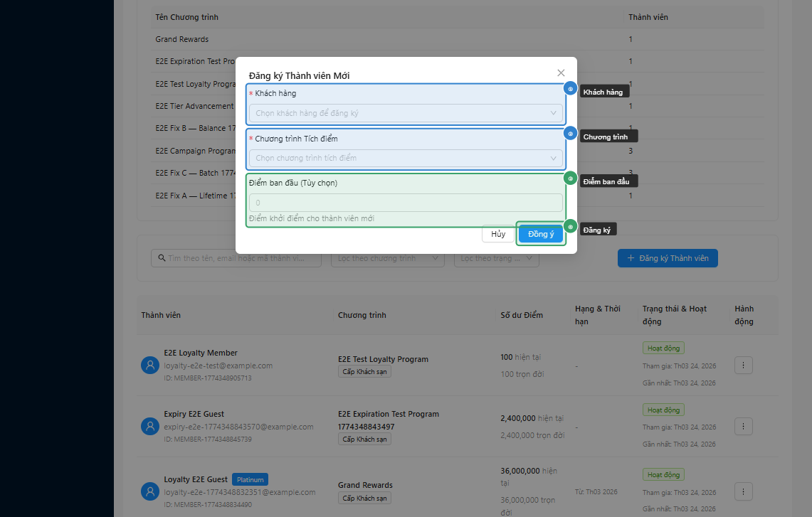The image size is (812, 517).
Task: Click the green badge beside Đăng ký label
Action: [x=570, y=227]
